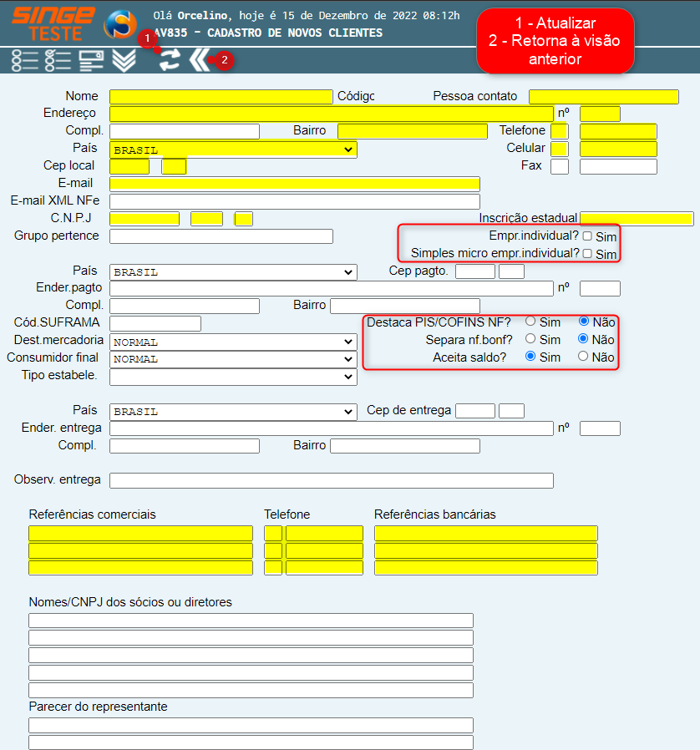Select Não for Aceita saldo
This screenshot has width=700, height=750.
click(x=583, y=357)
